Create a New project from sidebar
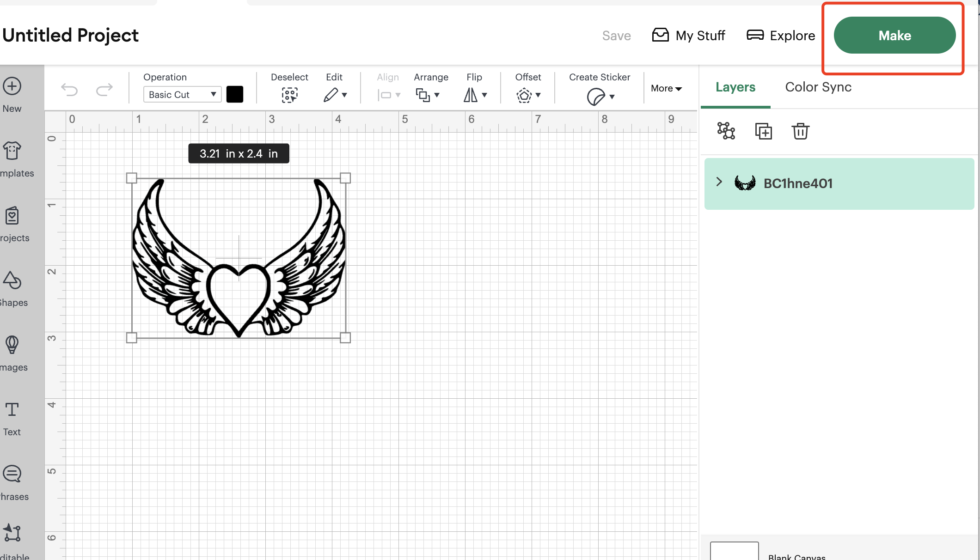The height and width of the screenshot is (560, 980). click(12, 94)
